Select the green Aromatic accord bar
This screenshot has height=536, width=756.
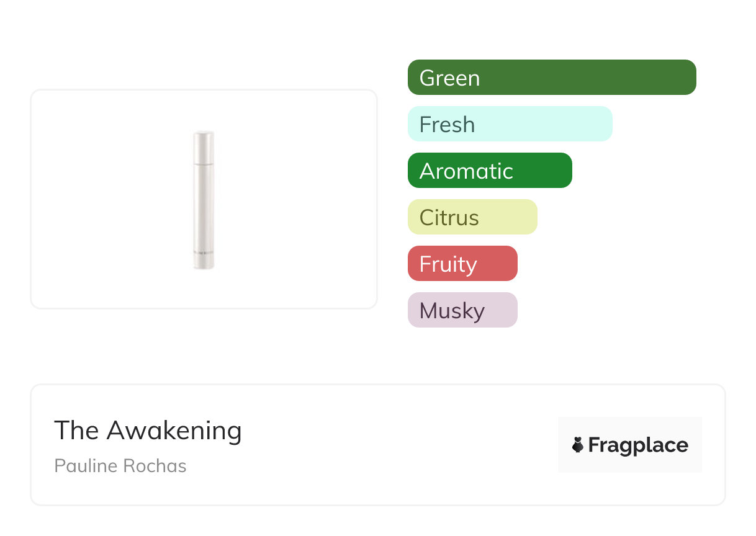(490, 171)
